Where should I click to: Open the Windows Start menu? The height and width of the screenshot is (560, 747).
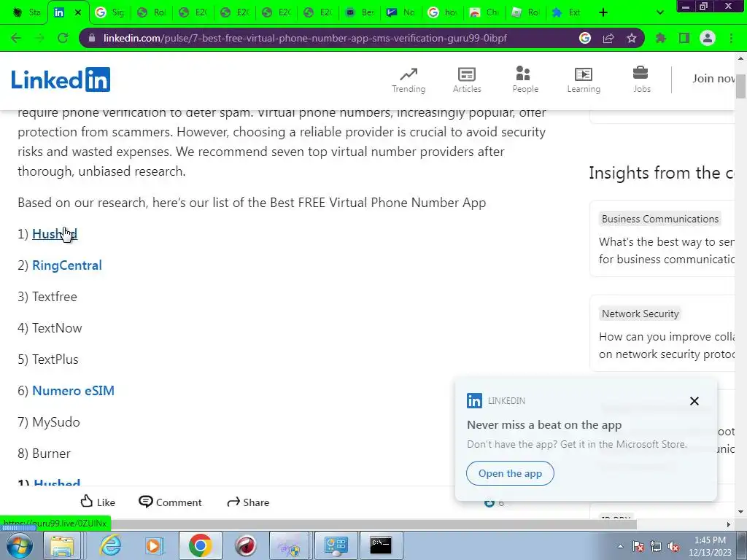pyautogui.click(x=18, y=545)
